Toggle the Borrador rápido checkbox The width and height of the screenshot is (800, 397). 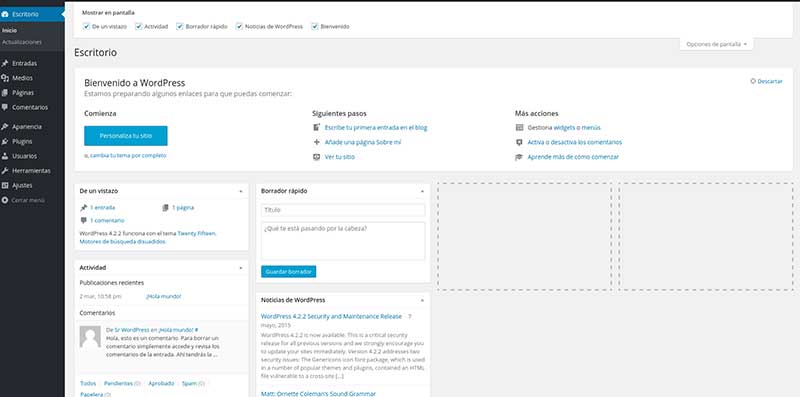tap(180, 27)
